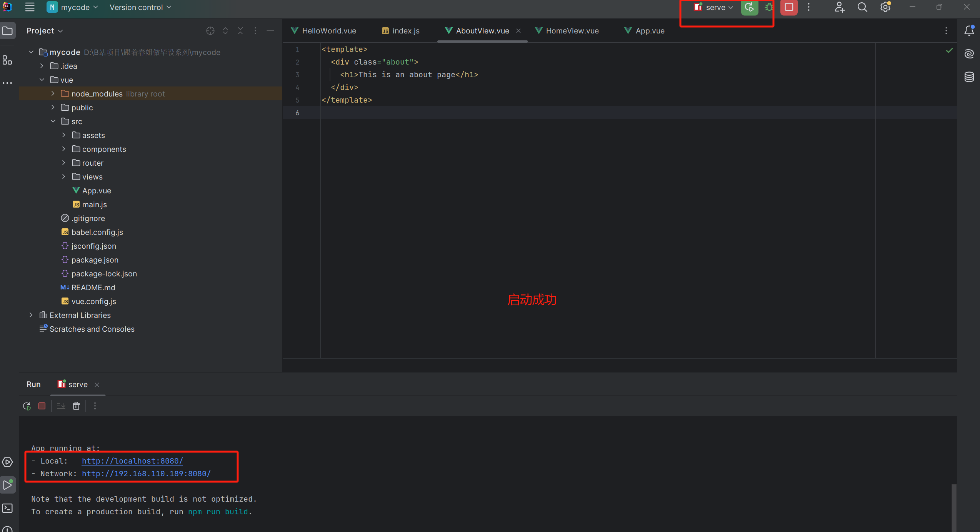Show more tool windows ellipsis
The height and width of the screenshot is (532, 980).
[x=7, y=83]
